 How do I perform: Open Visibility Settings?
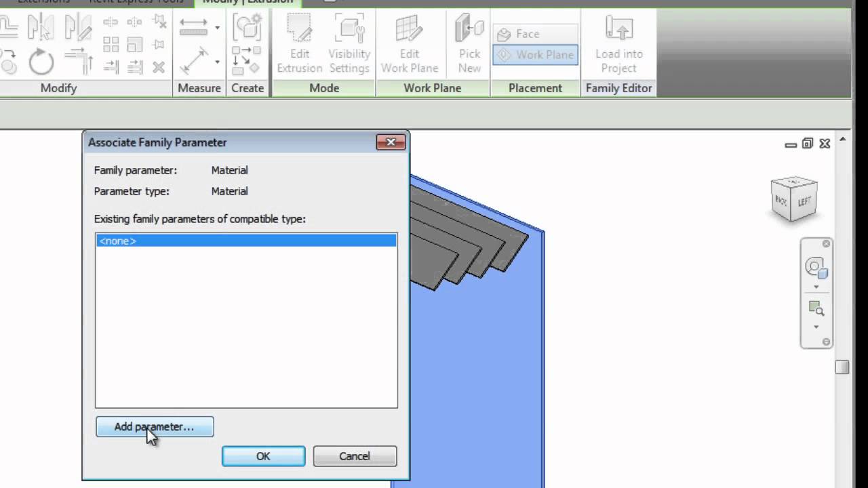pos(349,44)
